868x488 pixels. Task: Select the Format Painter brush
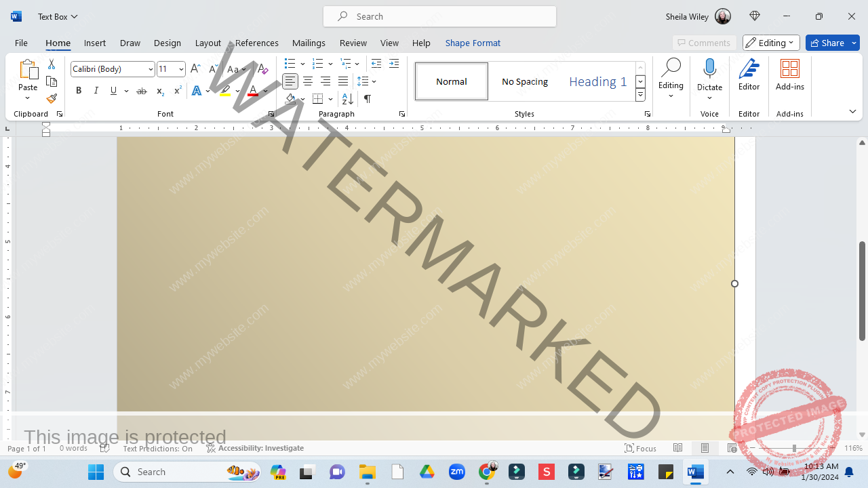[52, 98]
